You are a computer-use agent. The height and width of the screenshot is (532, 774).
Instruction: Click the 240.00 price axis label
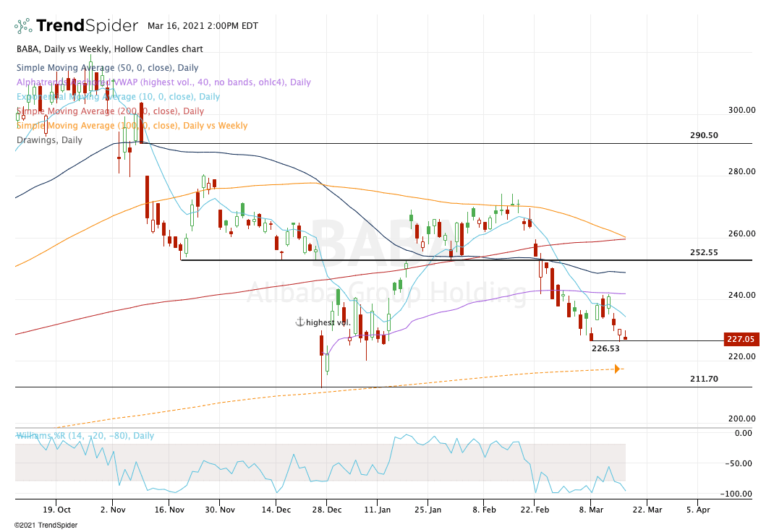(742, 295)
